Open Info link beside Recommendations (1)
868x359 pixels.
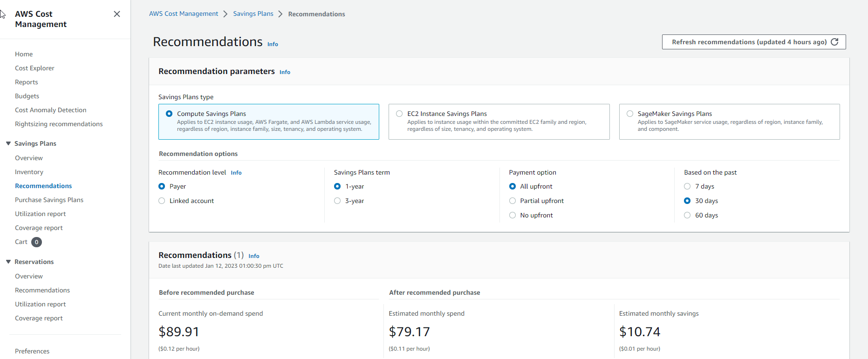(254, 256)
